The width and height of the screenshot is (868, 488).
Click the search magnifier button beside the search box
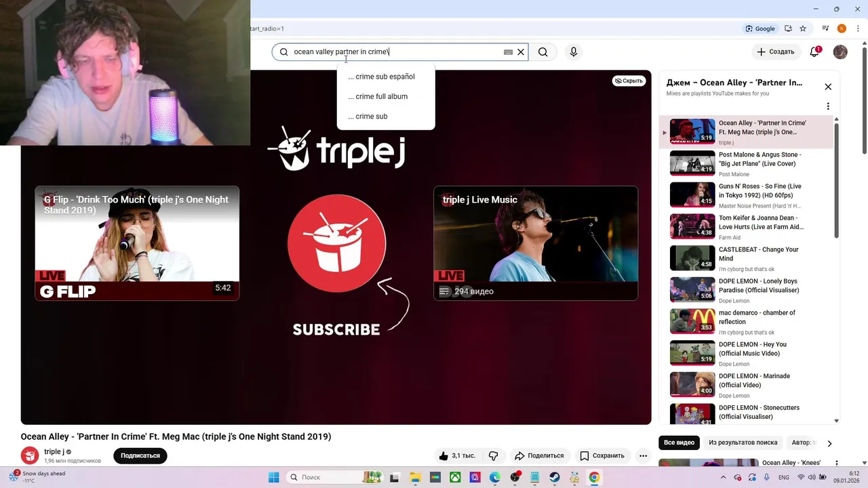coord(542,52)
